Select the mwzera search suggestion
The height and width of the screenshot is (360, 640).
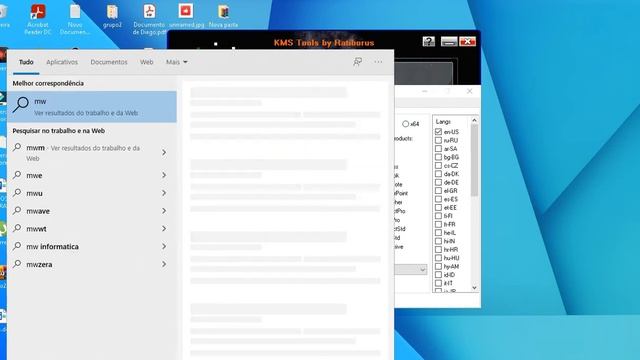point(92,264)
